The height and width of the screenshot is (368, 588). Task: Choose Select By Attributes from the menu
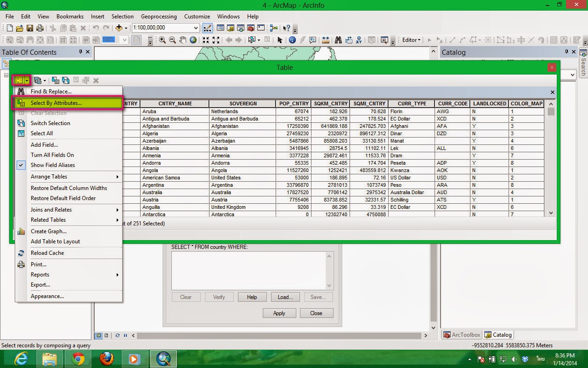pos(69,103)
